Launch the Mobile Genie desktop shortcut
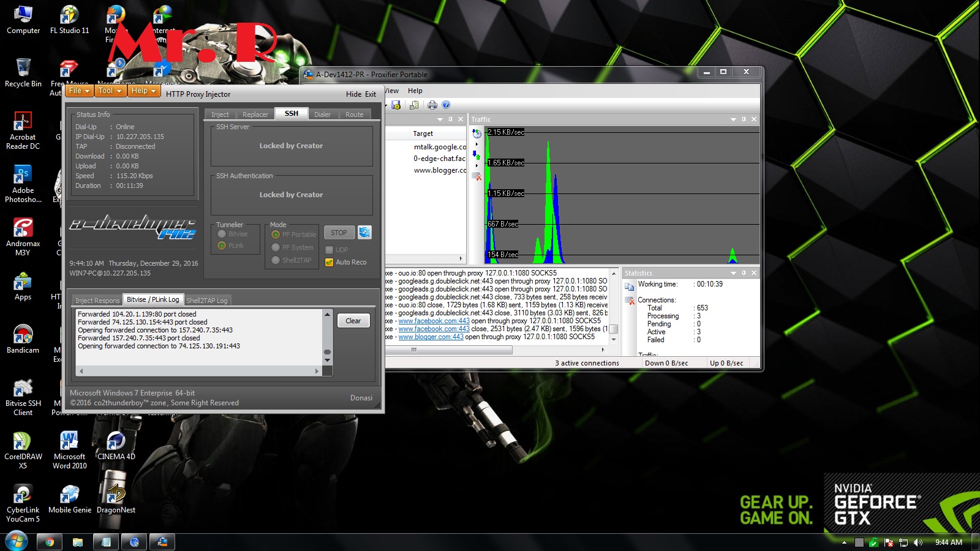Image resolution: width=980 pixels, height=551 pixels. (x=69, y=499)
